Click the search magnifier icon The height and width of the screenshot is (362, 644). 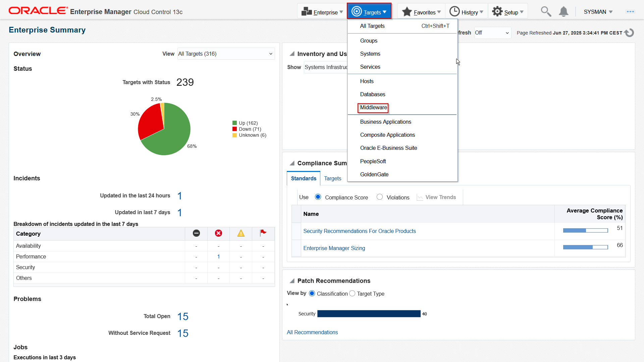[x=546, y=12]
